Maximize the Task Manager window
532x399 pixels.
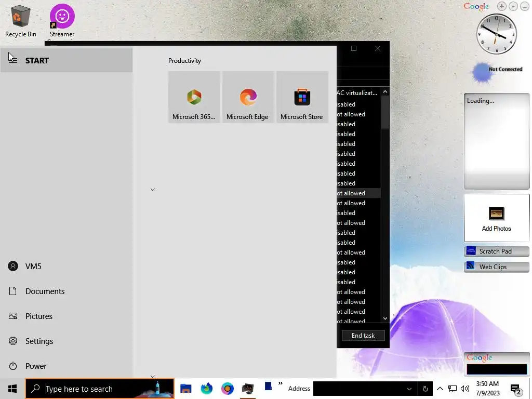tap(353, 48)
